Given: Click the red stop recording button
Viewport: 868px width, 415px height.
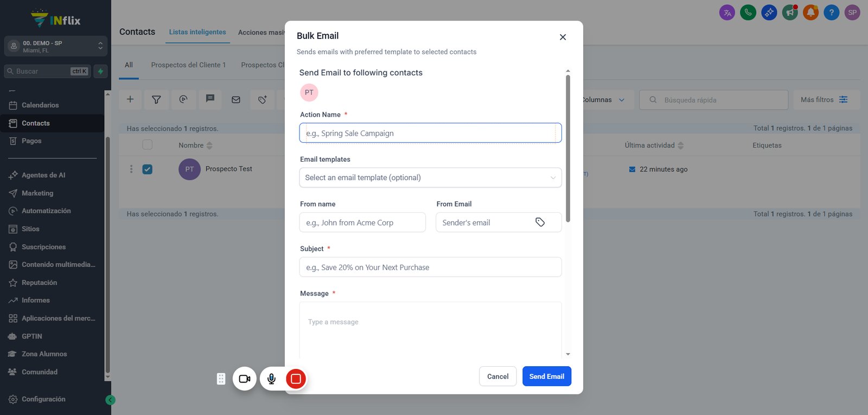Looking at the screenshot, I should 296,379.
